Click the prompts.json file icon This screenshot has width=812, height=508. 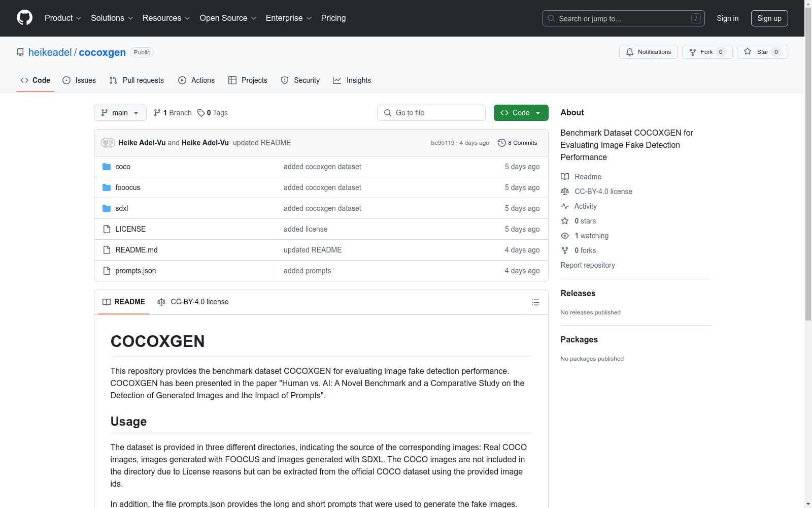(x=107, y=271)
